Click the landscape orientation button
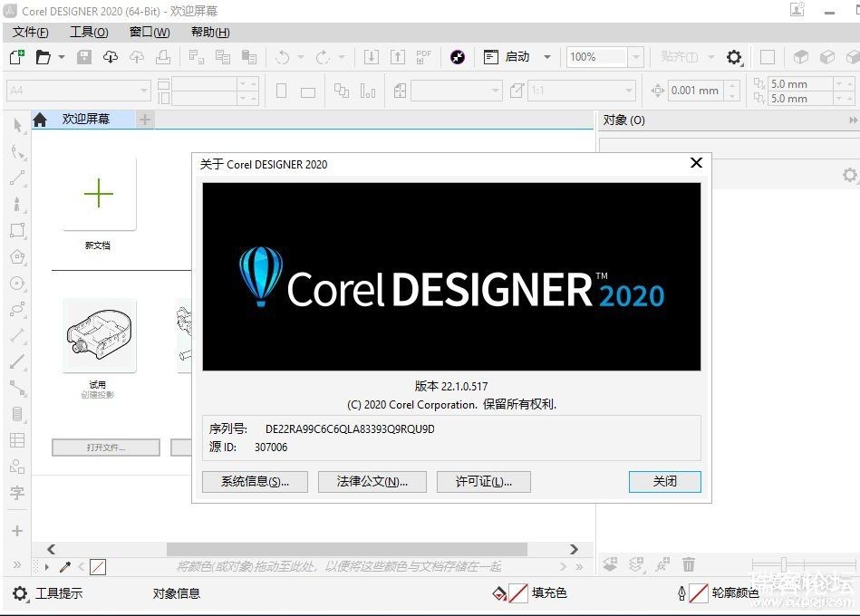Screen dimensions: 860x616 308,92
